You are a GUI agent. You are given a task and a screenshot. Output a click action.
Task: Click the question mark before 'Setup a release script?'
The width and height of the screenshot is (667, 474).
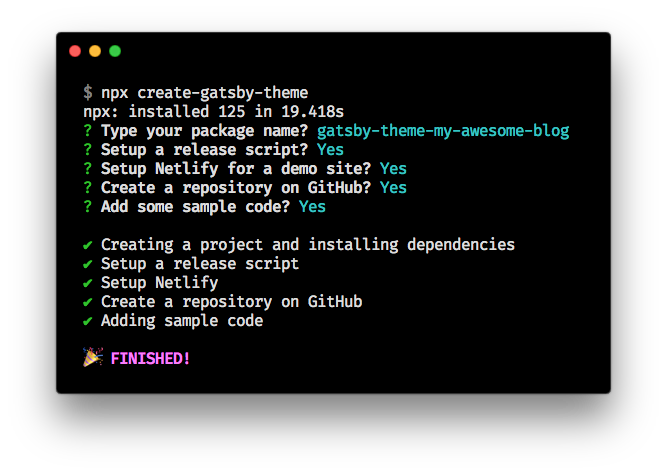click(88, 149)
